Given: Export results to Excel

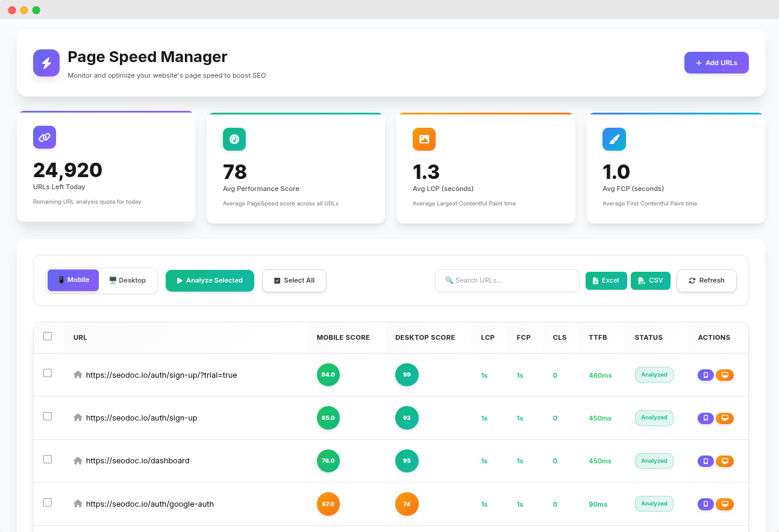Looking at the screenshot, I should point(606,281).
